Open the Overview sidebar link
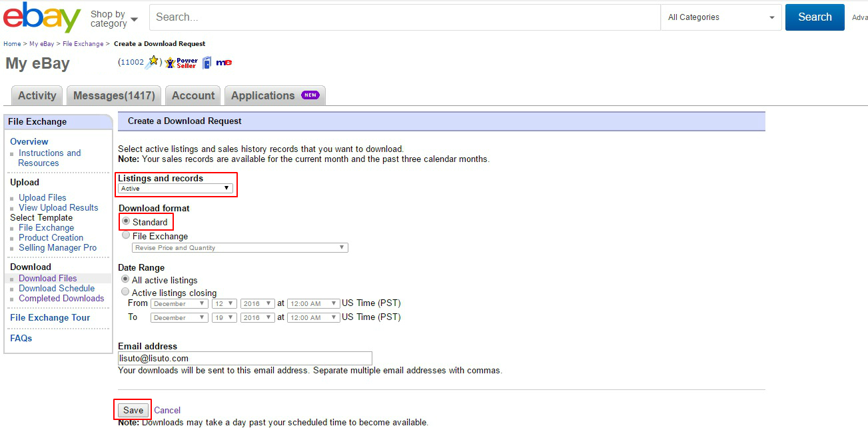Viewport: 868px width, 428px height. (29, 141)
